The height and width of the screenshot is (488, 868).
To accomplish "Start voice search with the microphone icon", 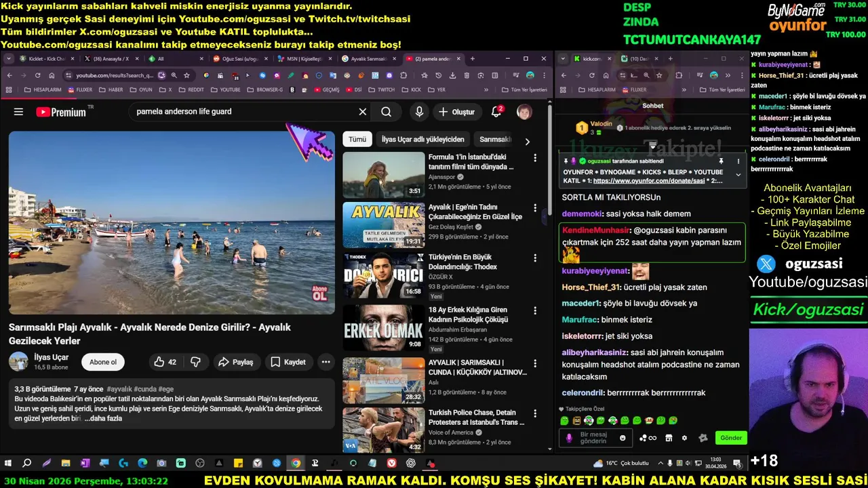I will click(x=419, y=112).
